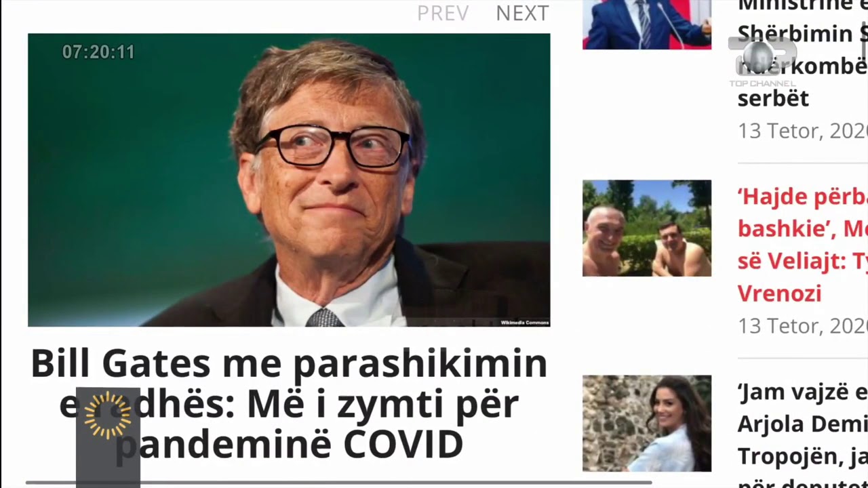Click the 07:20:11 timestamp overlay
Image resolution: width=868 pixels, height=488 pixels.
tap(98, 52)
